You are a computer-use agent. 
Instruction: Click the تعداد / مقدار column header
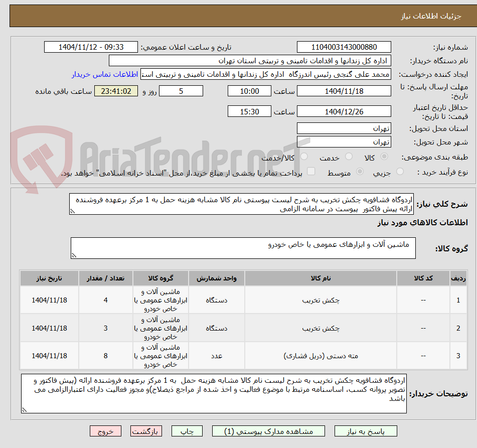point(105,278)
